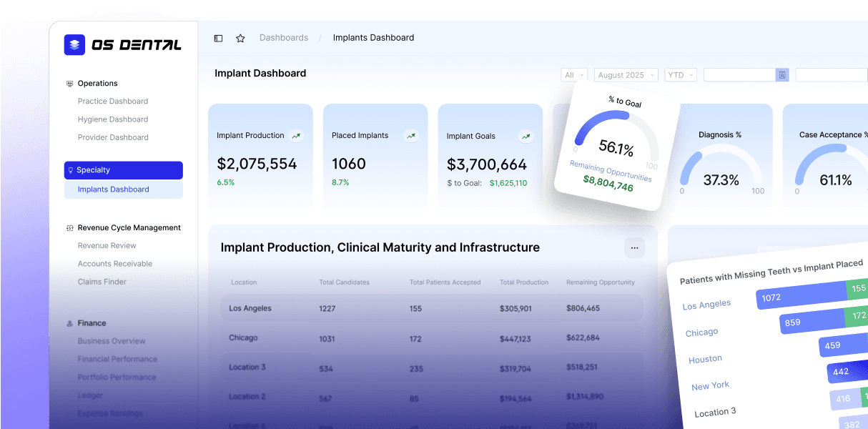
Task: Open Financial Performance in sidebar
Action: tap(117, 359)
